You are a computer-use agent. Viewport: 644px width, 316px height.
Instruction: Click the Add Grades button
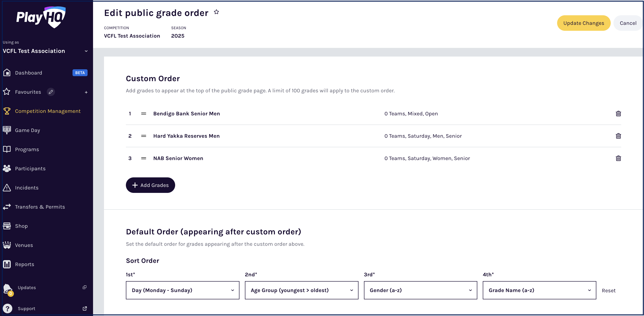pyautogui.click(x=150, y=185)
